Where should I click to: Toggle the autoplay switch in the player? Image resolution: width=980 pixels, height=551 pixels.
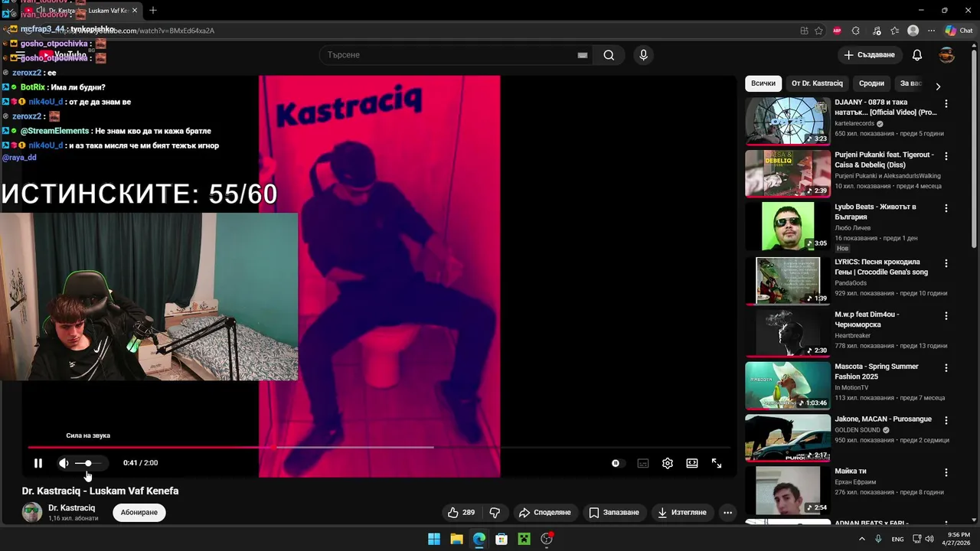(617, 463)
